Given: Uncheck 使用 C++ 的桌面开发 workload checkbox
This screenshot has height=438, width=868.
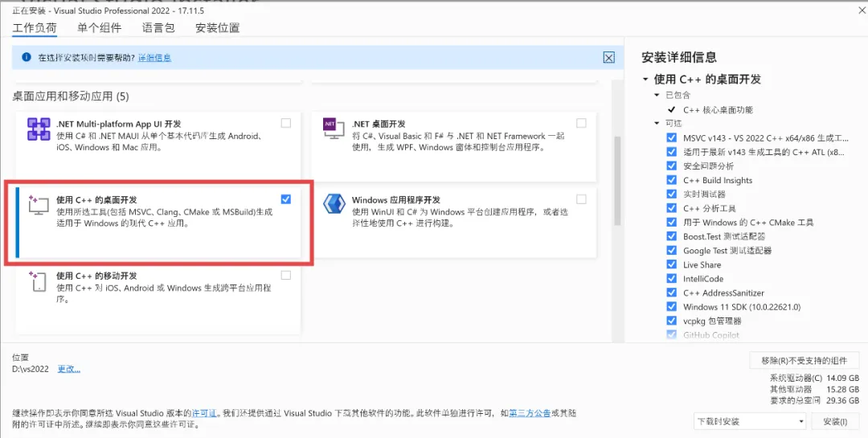Looking at the screenshot, I should [285, 199].
